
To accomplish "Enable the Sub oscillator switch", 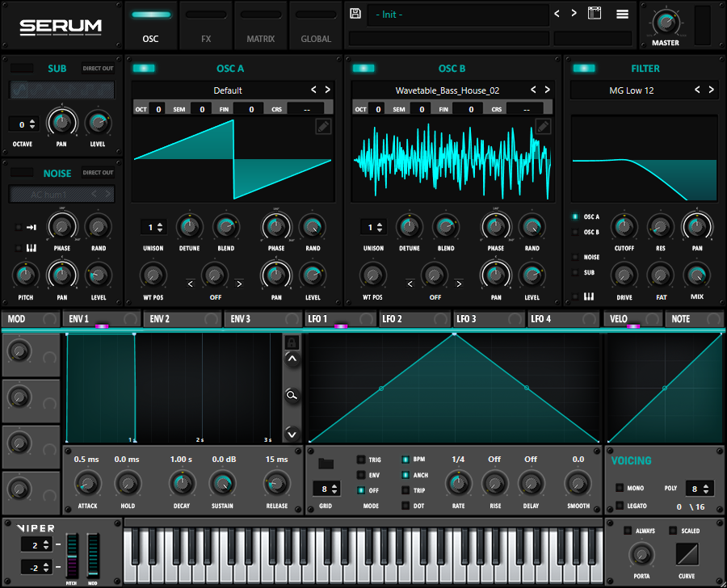I will pos(22,68).
